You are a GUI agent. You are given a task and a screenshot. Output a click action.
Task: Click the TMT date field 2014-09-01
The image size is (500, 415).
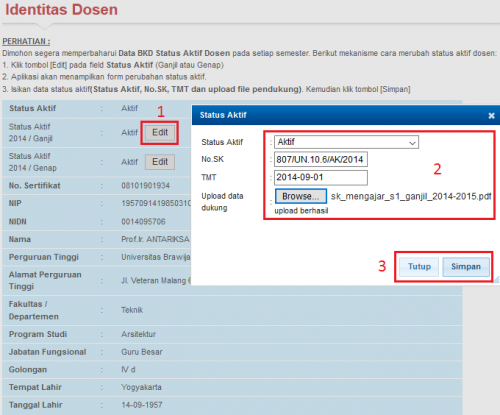321,177
